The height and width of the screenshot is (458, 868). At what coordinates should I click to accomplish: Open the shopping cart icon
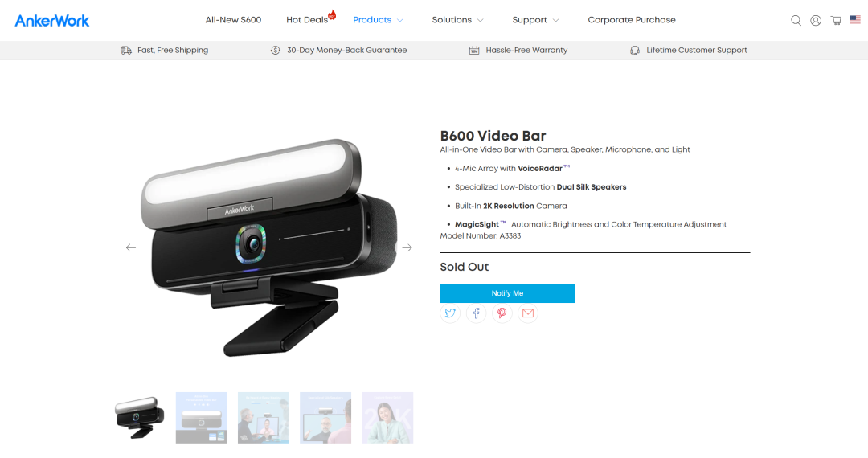[x=836, y=20]
